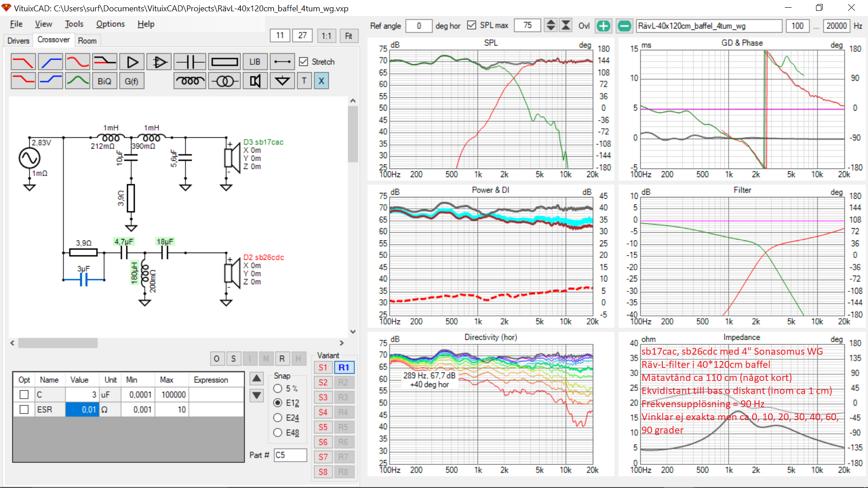This screenshot has height=488, width=868.
Task: Click the Part # input field
Action: tap(290, 455)
